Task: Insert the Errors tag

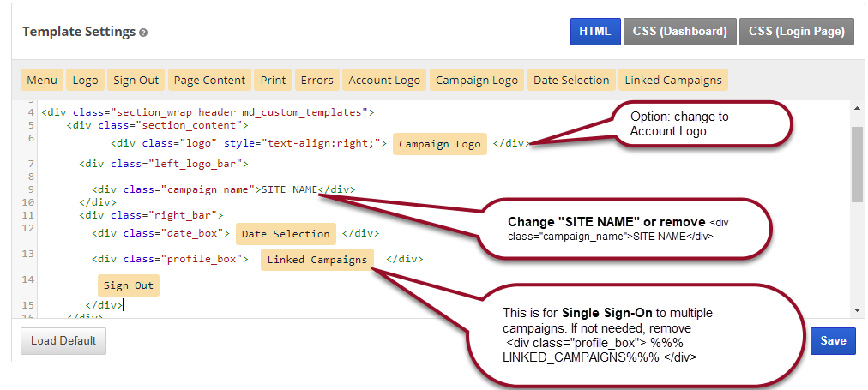Action: tap(317, 80)
